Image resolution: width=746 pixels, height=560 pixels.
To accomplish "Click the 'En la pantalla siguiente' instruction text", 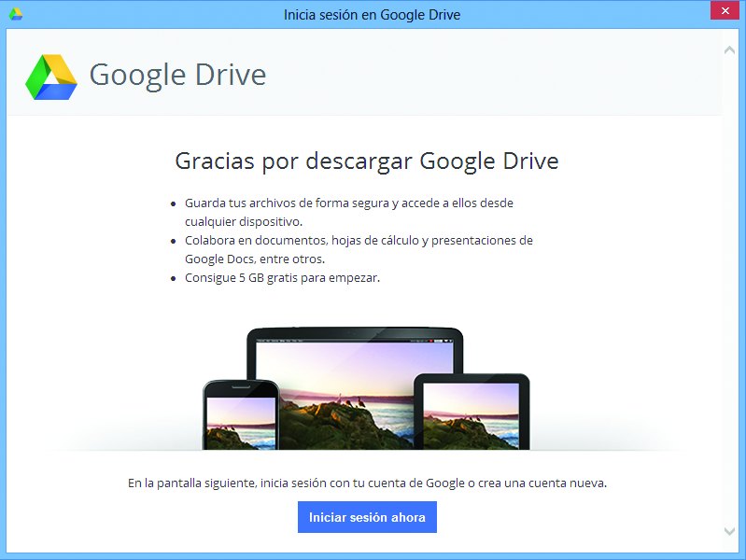I will click(367, 483).
